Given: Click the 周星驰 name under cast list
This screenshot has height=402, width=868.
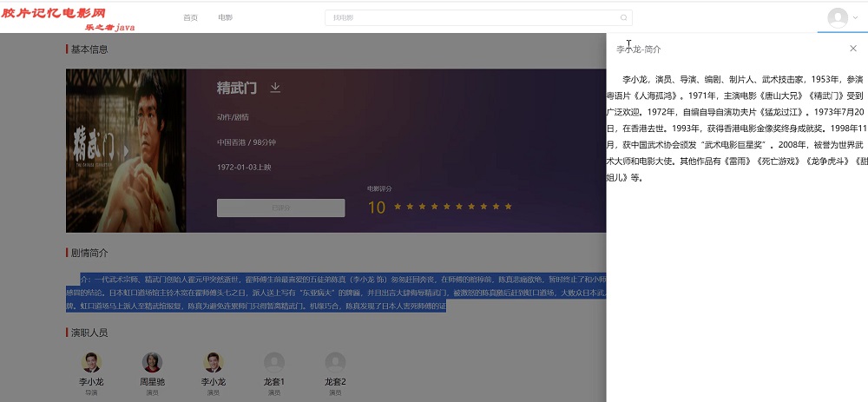Looking at the screenshot, I should pyautogui.click(x=152, y=382).
